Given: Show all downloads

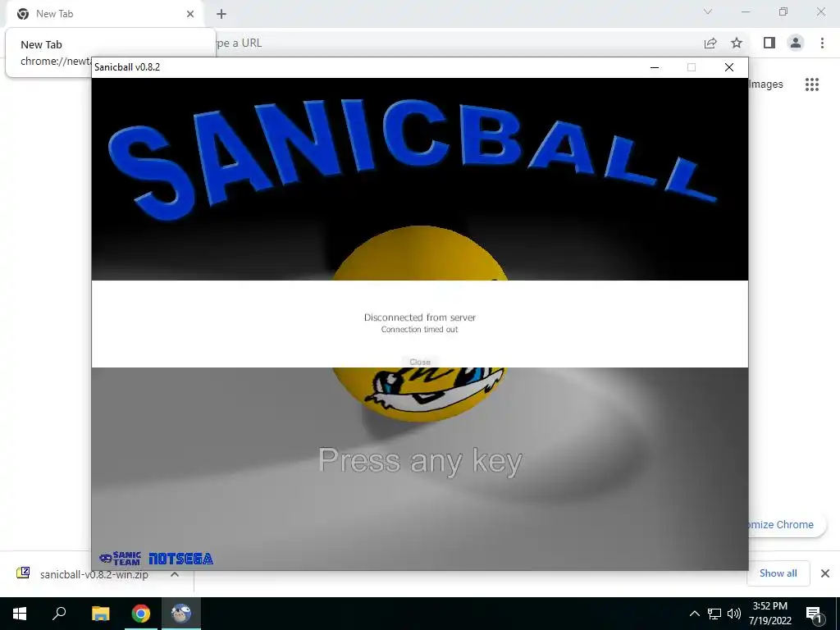Looking at the screenshot, I should click(x=778, y=573).
